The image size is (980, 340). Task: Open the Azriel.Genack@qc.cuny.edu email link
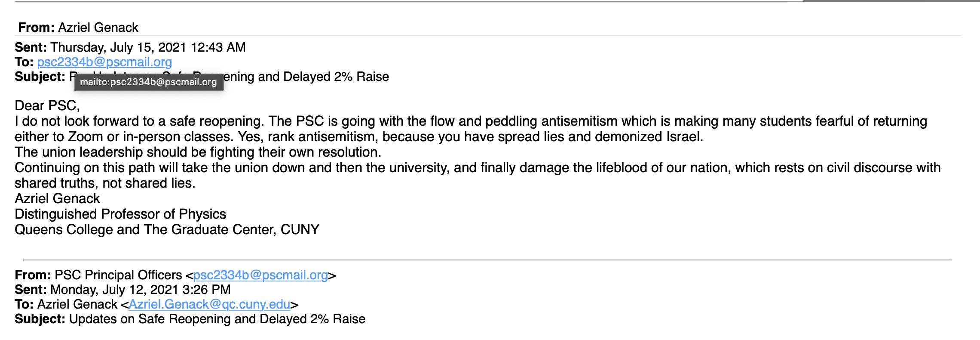[209, 304]
